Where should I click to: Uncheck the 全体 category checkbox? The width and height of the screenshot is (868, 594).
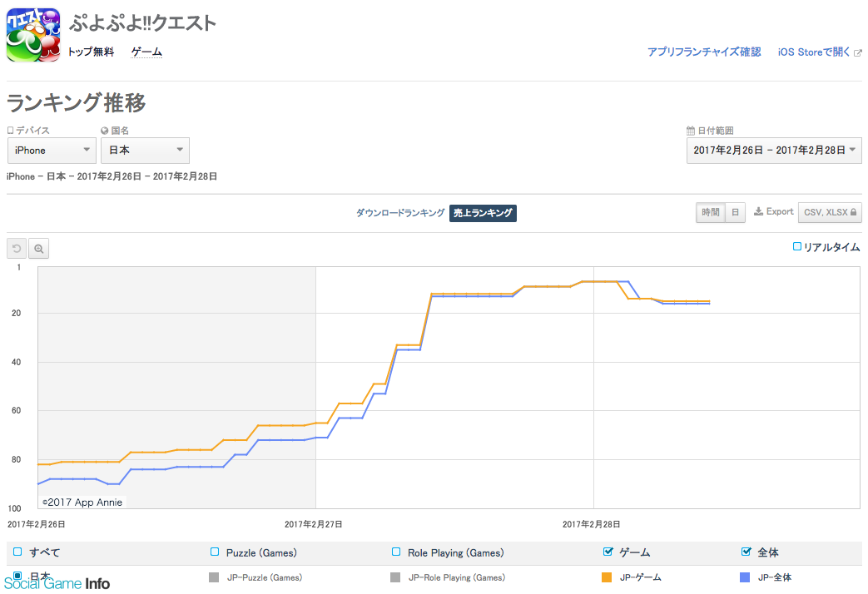(746, 552)
